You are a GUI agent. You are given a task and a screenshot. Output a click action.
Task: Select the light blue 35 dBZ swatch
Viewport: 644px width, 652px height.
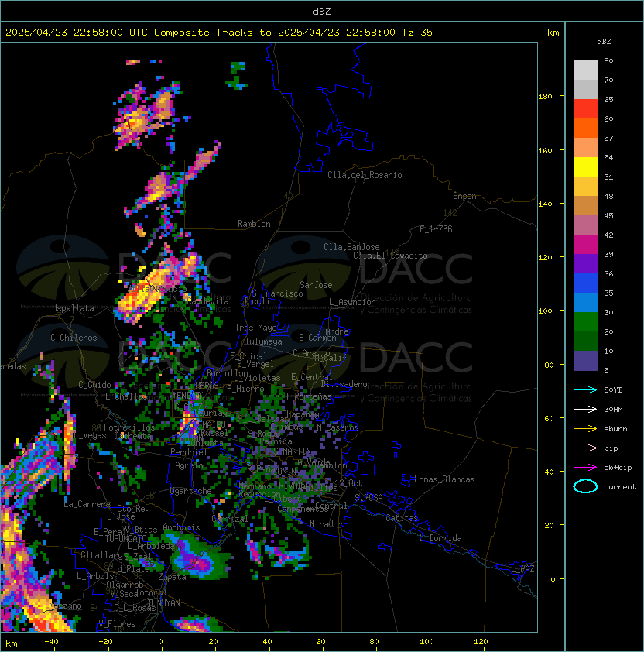[x=585, y=302]
